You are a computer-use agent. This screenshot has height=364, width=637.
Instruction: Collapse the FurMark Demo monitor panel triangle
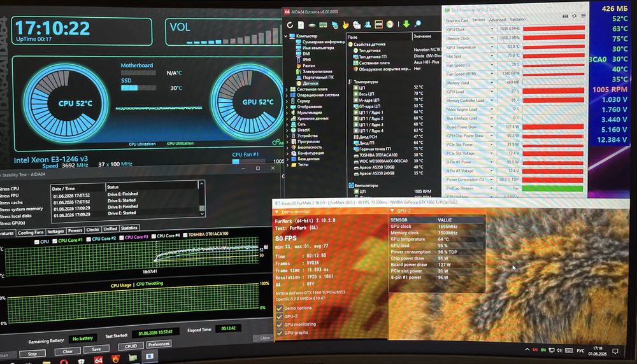point(276,212)
